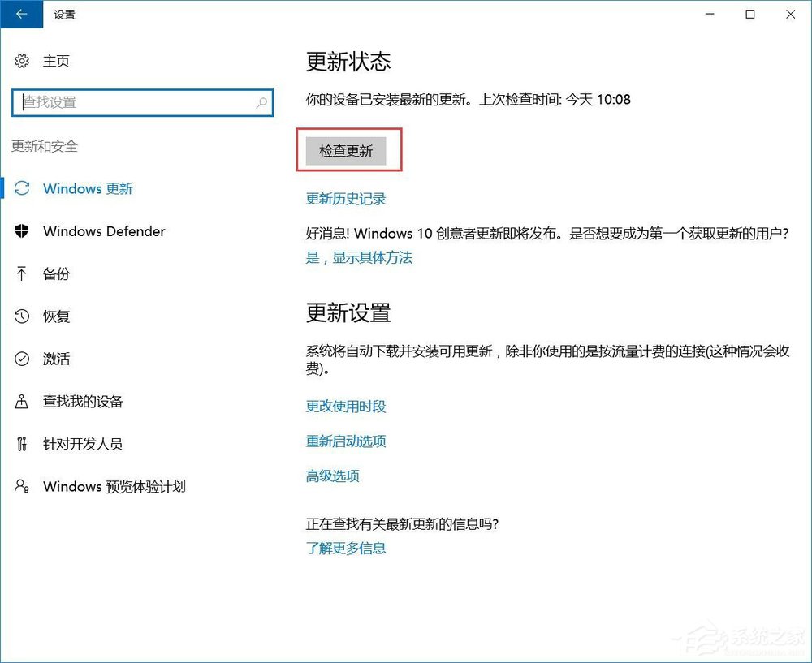Image resolution: width=812 pixels, height=663 pixels.
Task: Select the Windows 更新 sync icon
Action: (x=20, y=188)
